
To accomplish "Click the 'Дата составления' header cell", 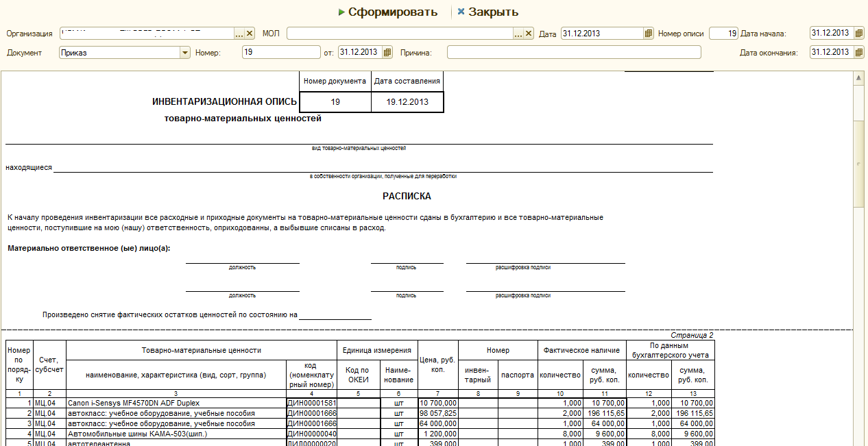I will coord(407,81).
